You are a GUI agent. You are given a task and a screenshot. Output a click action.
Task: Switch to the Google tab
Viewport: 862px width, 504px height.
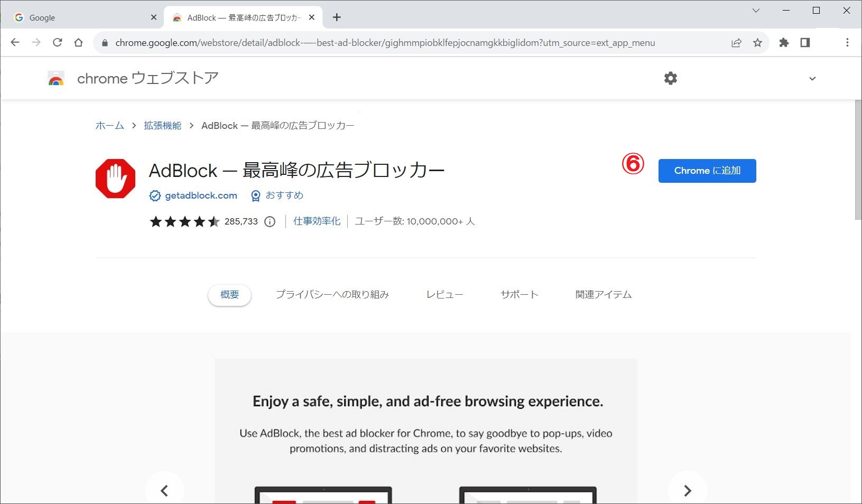pyautogui.click(x=83, y=17)
